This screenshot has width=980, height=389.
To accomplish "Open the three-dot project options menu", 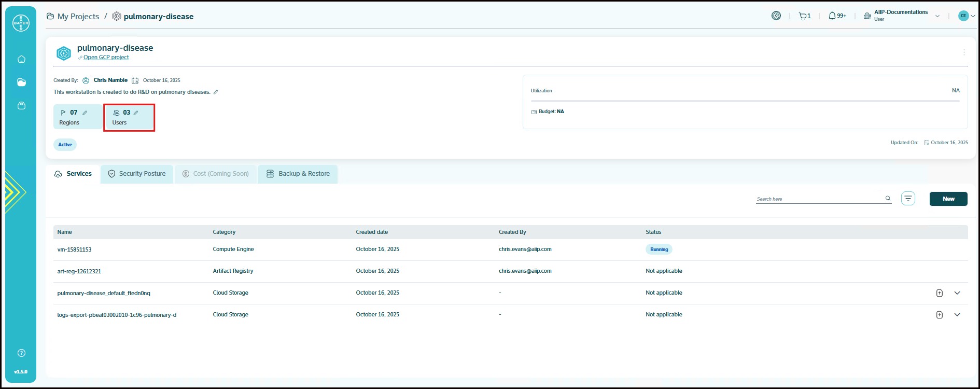I will tap(964, 52).
